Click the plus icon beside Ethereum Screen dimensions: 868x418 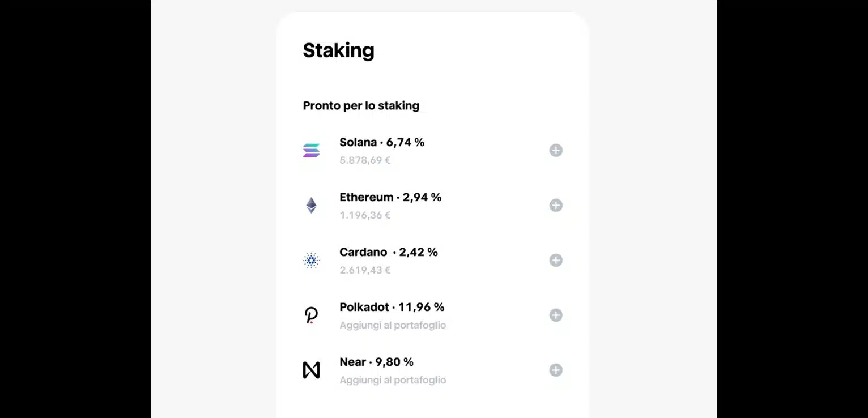click(x=556, y=205)
